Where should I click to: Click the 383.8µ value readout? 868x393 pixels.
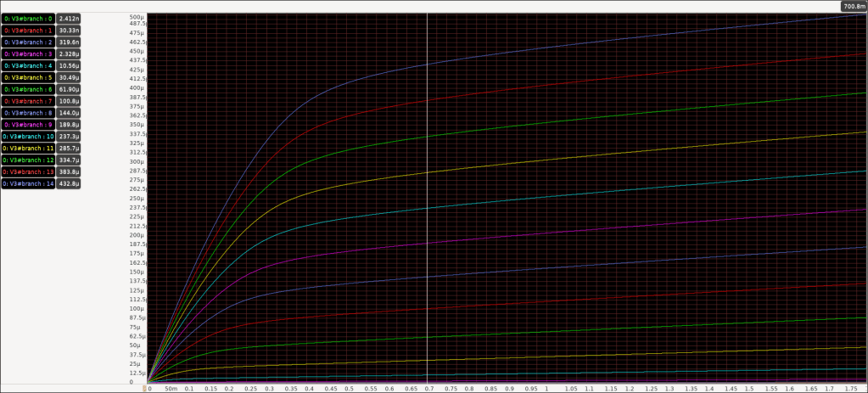pos(70,171)
